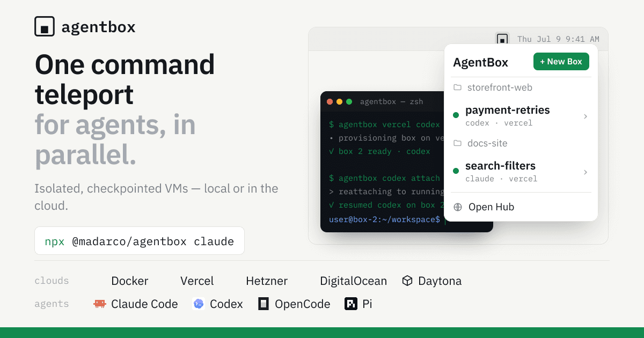This screenshot has height=338, width=644.
Task: Click the OpenCode agent label
Action: 303,304
